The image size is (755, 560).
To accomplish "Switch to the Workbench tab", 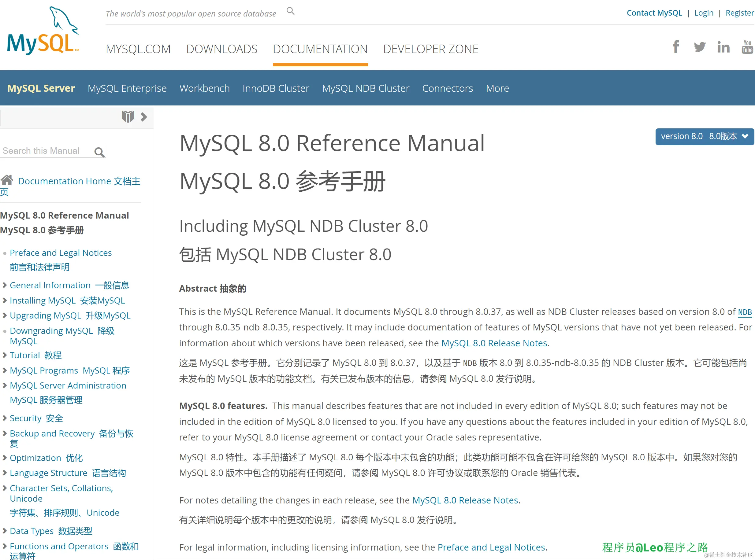I will 205,88.
